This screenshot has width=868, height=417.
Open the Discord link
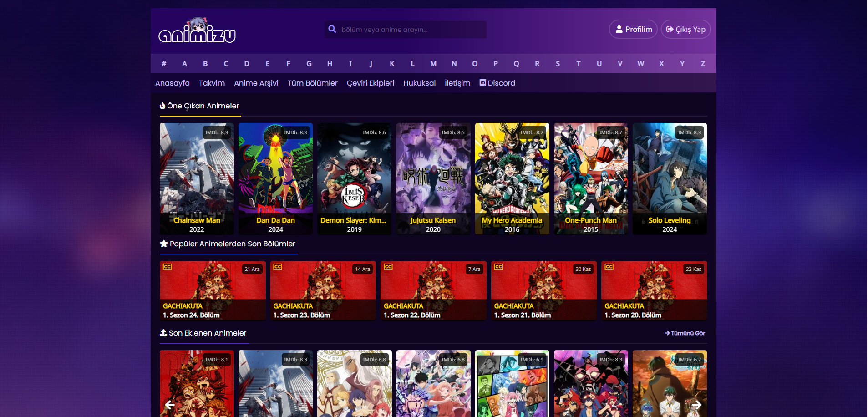pos(497,83)
